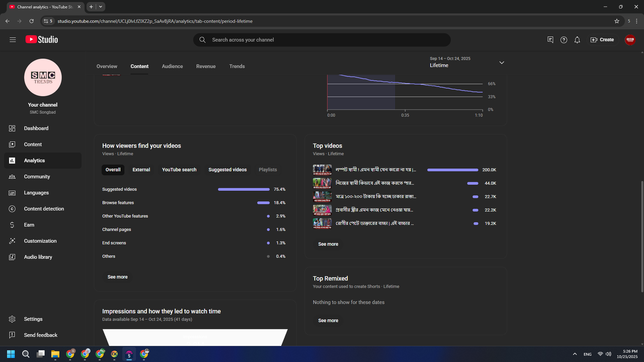This screenshot has width=644, height=362.
Task: Select the Playlists chip
Action: pyautogui.click(x=268, y=170)
